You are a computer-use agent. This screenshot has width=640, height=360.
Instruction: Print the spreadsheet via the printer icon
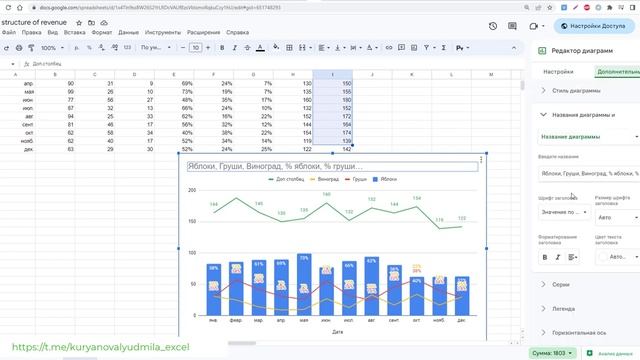pyautogui.click(x=19, y=48)
